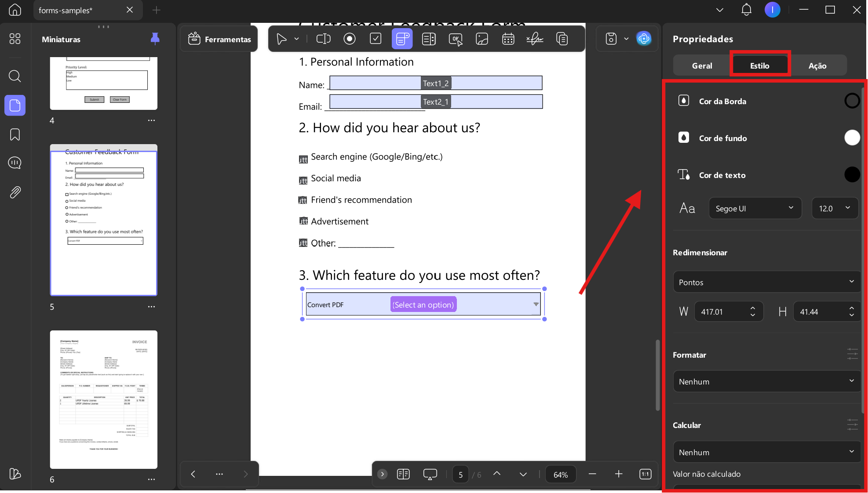Toggle the Search engine checkbox field
This screenshot has width=868, height=493.
[303, 159]
